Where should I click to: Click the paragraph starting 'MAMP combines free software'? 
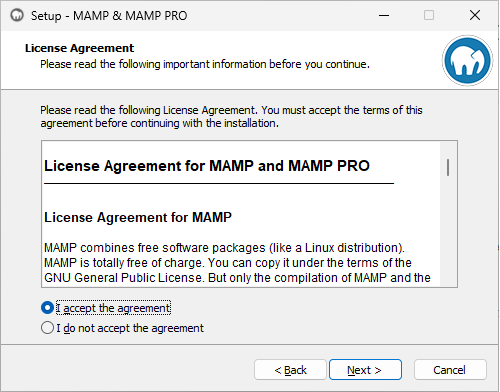coord(237,263)
